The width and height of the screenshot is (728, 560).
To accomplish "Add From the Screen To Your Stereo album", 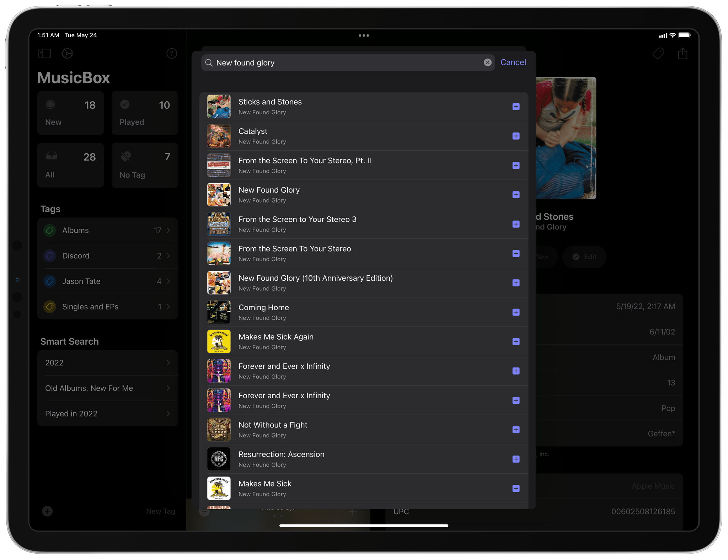I will pyautogui.click(x=516, y=254).
